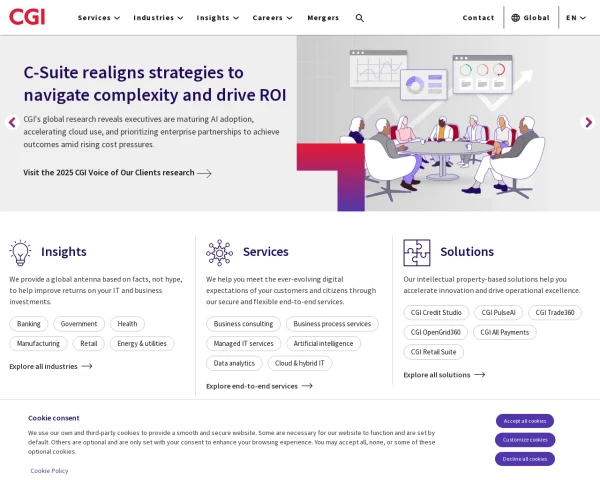Open CGI Retail Suite solution tag
This screenshot has height=480, width=600.
tap(434, 352)
